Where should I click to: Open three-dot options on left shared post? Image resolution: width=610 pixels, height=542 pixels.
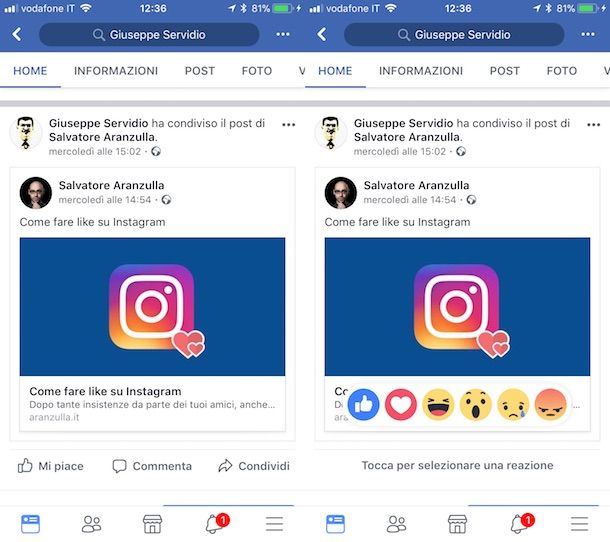[x=289, y=125]
